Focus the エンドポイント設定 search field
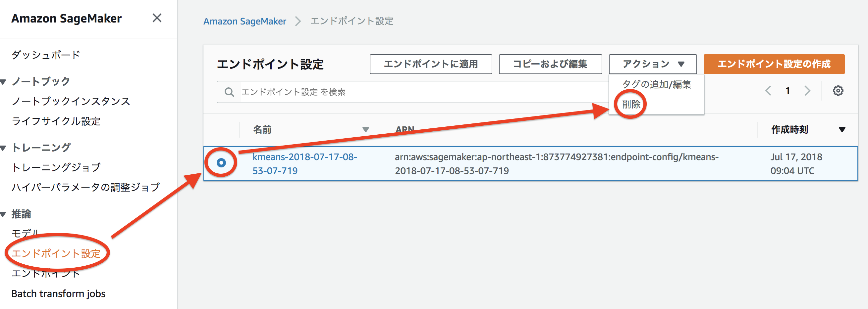868x309 pixels. pos(413,92)
